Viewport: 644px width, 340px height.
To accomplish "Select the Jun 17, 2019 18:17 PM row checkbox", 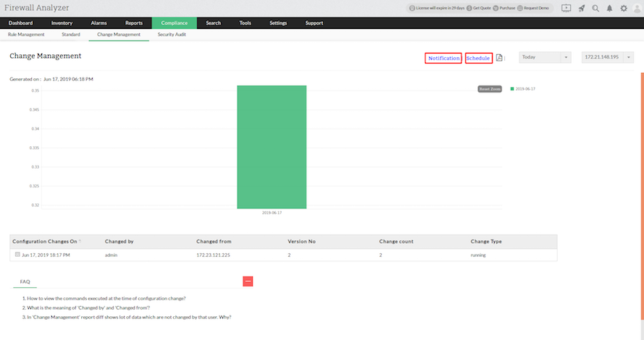I will [17, 255].
